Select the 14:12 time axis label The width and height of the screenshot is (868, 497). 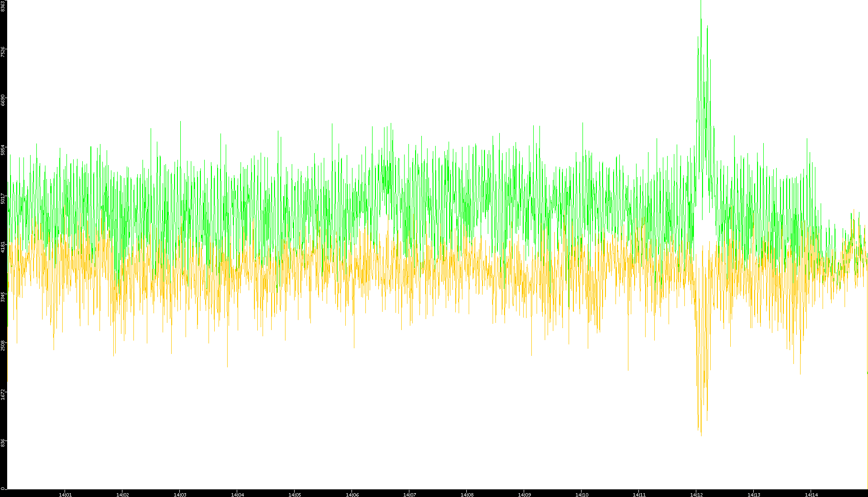(x=696, y=495)
